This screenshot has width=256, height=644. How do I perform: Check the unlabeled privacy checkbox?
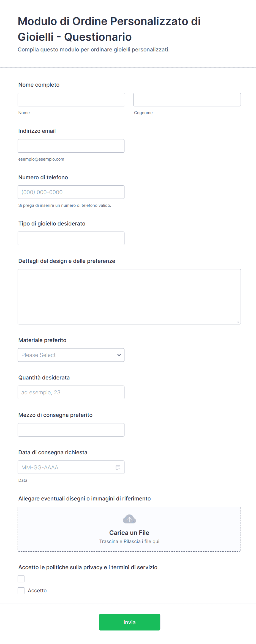click(x=21, y=579)
